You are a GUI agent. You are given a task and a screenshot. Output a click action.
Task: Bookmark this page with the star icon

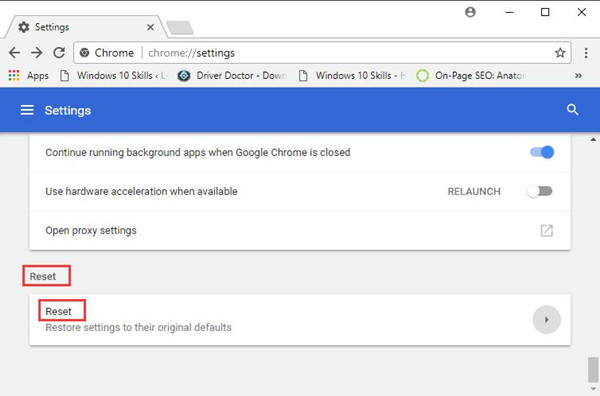(560, 53)
